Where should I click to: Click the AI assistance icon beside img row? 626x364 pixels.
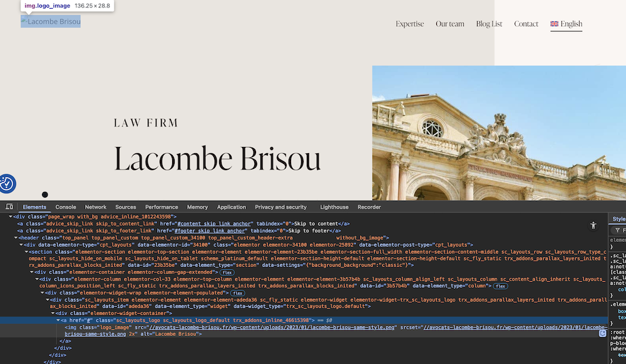coord(603,333)
